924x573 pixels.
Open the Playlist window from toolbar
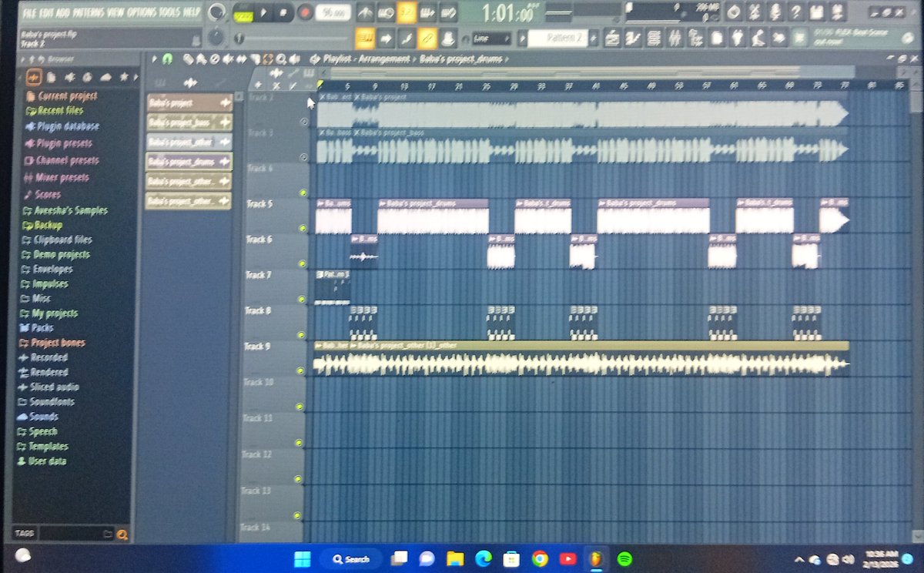pyautogui.click(x=612, y=38)
